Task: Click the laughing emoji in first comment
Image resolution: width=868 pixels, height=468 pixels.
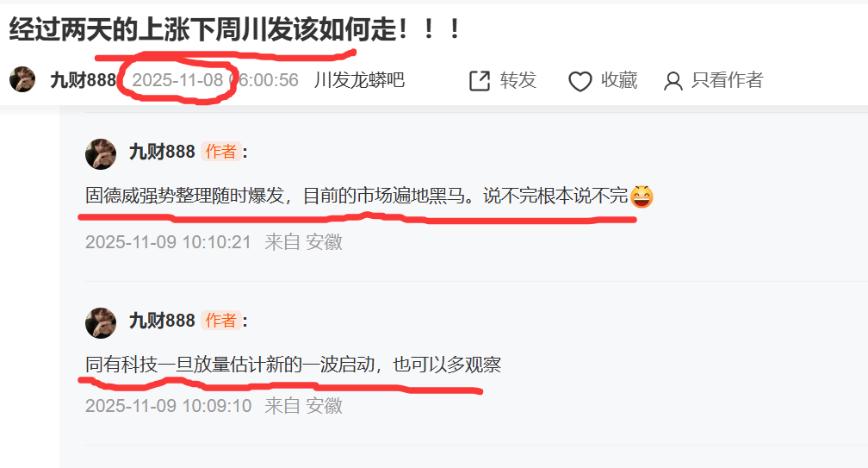Action: [642, 197]
